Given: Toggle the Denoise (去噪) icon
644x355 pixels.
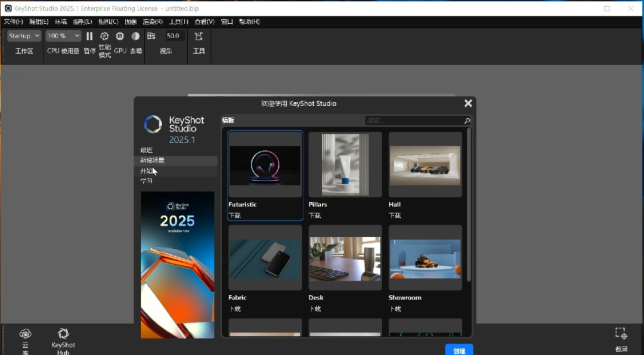Looking at the screenshot, I should (135, 36).
